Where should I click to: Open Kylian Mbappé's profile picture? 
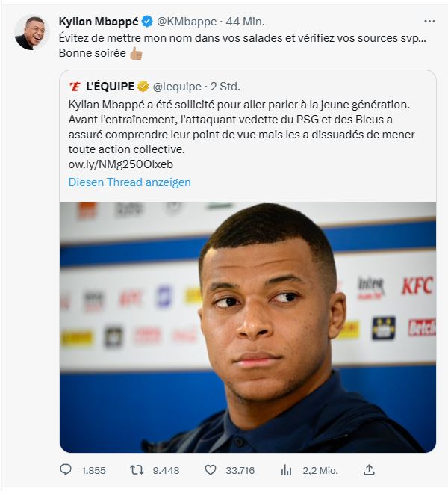pos(32,33)
